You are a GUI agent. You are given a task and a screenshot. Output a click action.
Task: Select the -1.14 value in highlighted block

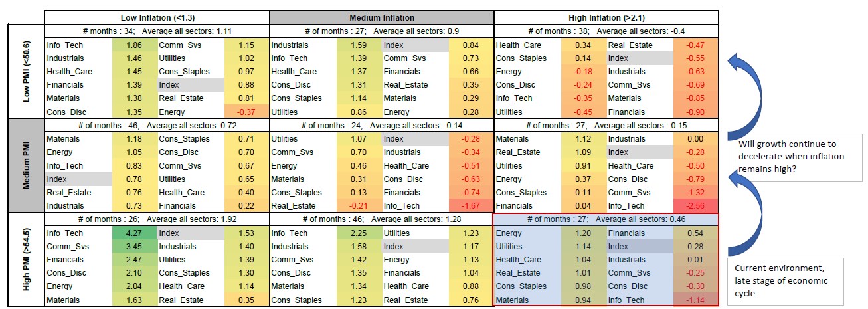(695, 300)
